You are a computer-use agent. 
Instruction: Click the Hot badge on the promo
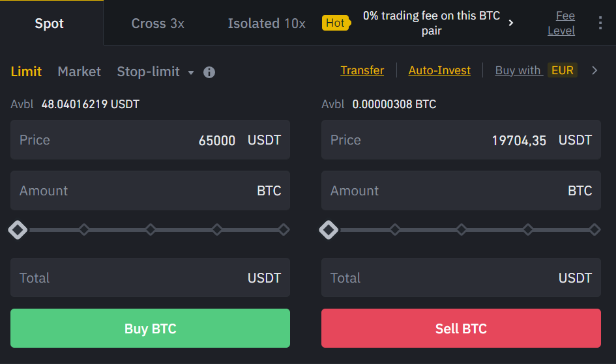click(x=335, y=23)
